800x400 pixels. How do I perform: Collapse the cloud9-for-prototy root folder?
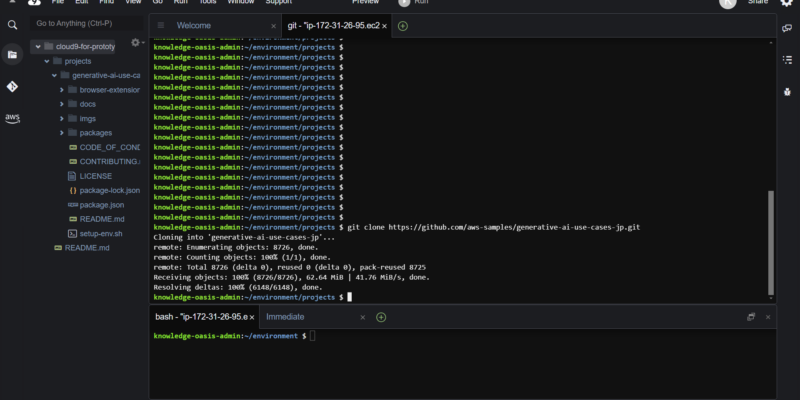click(36, 46)
